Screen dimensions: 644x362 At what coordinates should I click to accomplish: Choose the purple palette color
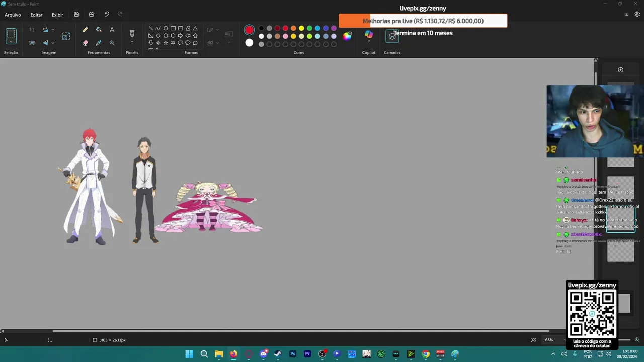[x=334, y=28]
